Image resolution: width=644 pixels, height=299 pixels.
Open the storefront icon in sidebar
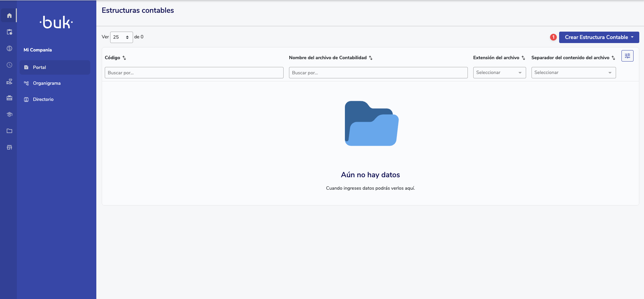[9, 147]
